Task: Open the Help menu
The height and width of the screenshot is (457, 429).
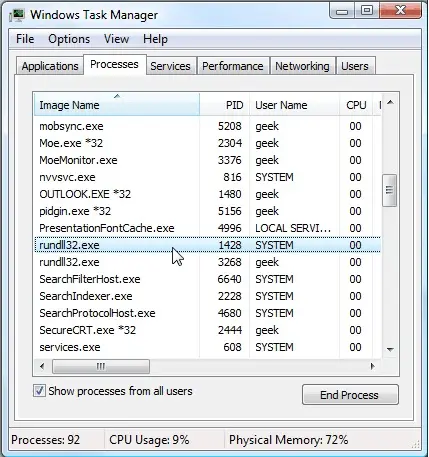Action: click(x=155, y=39)
